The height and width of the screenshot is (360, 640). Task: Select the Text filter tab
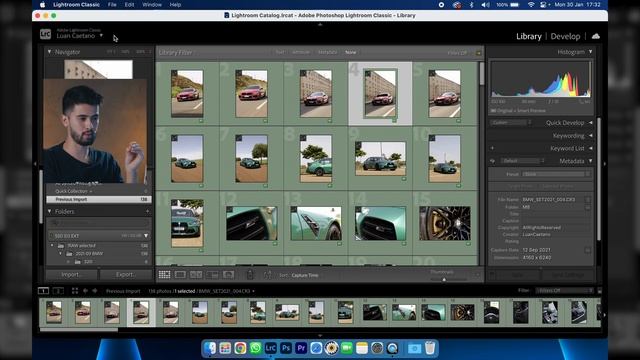pos(280,52)
